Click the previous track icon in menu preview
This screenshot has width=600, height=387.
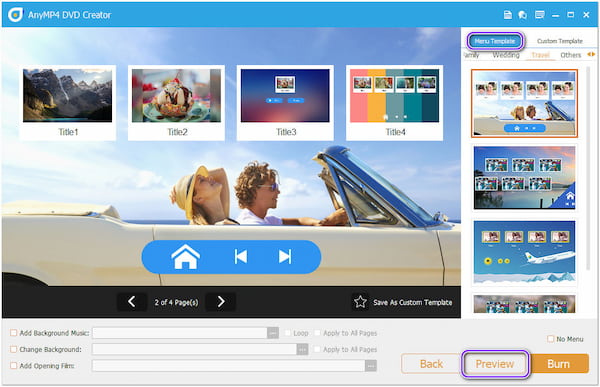click(x=240, y=256)
